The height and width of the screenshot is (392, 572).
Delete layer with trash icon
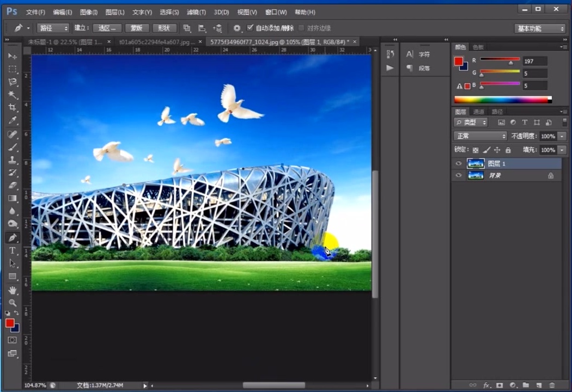point(552,385)
